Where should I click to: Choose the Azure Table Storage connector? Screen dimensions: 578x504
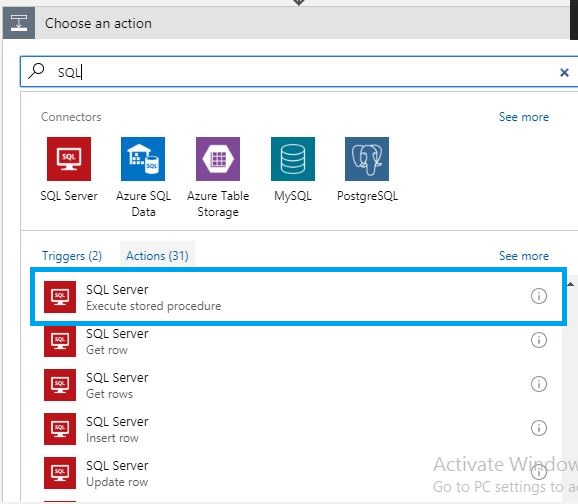pos(218,159)
